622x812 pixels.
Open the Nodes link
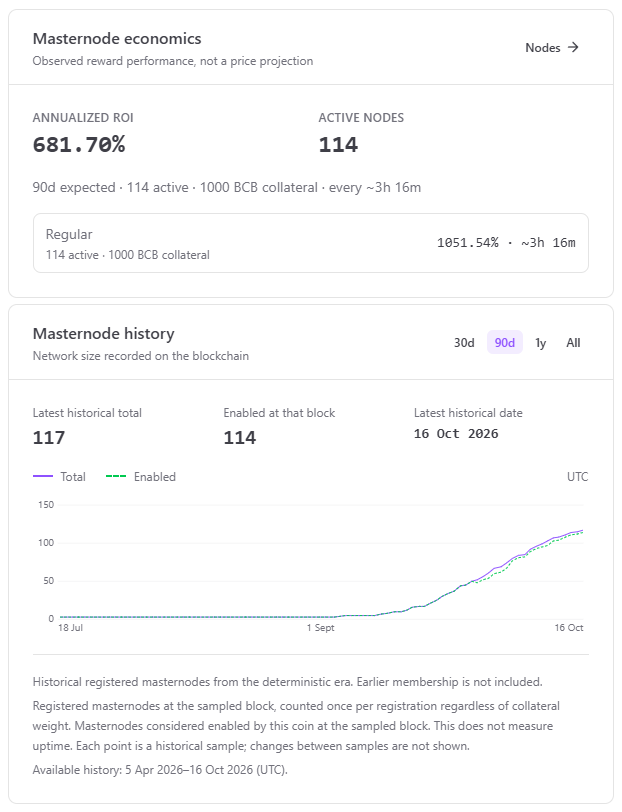[x=552, y=48]
